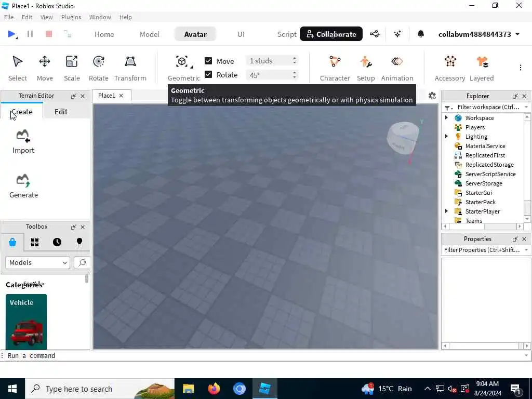
Task: Open the File menu
Action: tap(9, 17)
